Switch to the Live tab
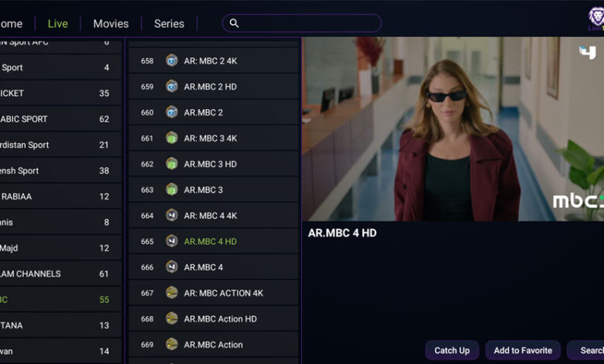The width and height of the screenshot is (604, 364). click(x=58, y=24)
